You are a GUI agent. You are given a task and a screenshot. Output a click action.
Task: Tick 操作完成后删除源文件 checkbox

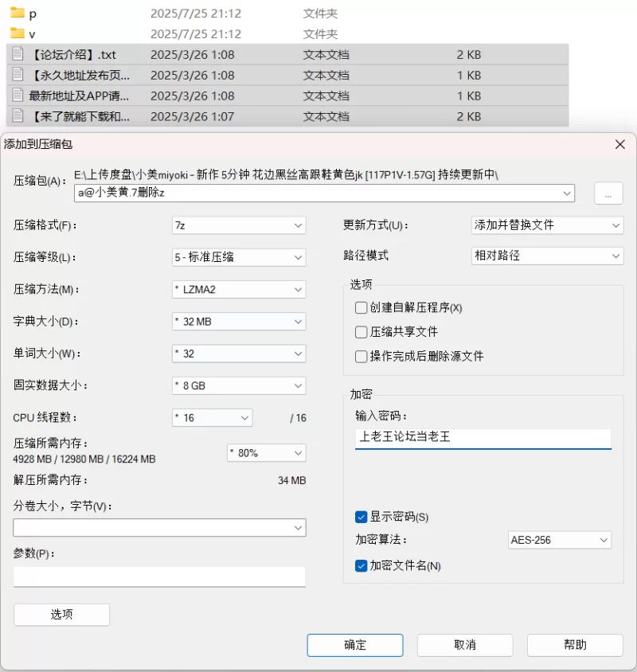(361, 356)
